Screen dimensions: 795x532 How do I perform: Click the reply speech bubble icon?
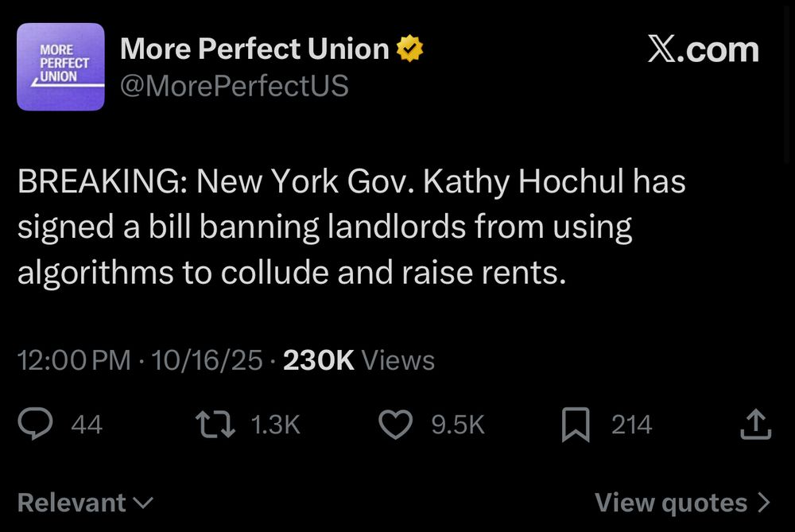tap(36, 425)
